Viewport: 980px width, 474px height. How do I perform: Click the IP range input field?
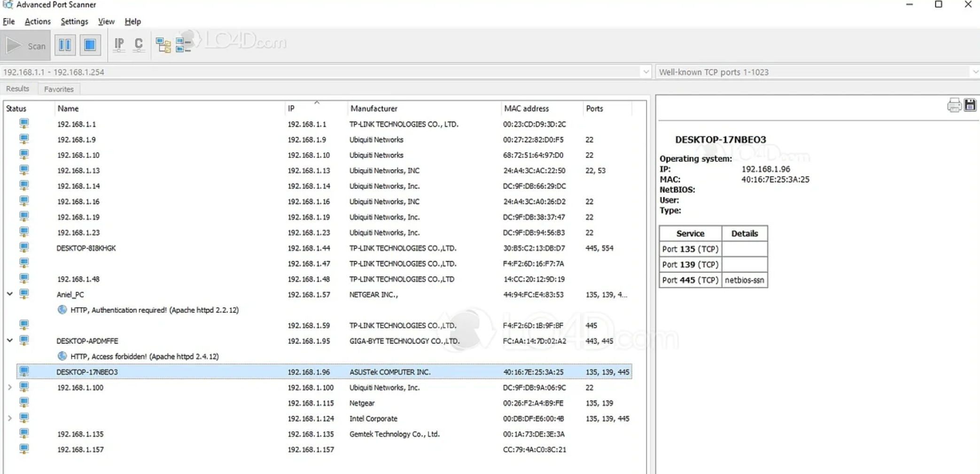point(321,72)
